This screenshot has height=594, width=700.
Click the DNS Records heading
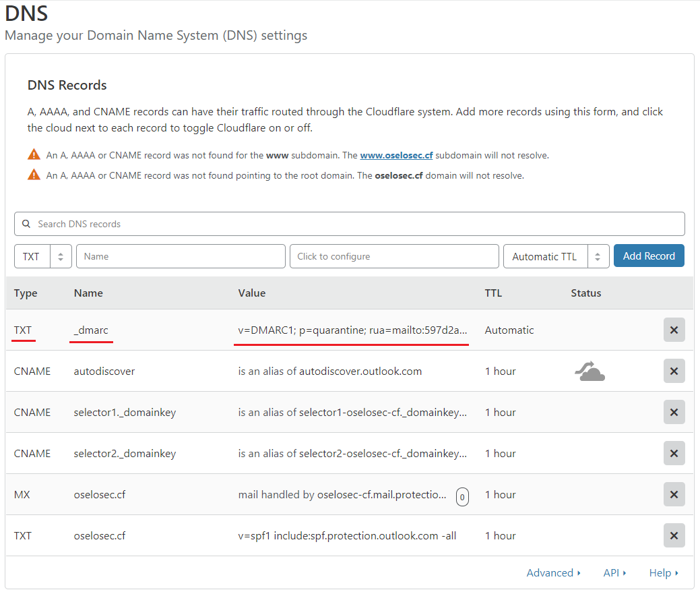[67, 85]
